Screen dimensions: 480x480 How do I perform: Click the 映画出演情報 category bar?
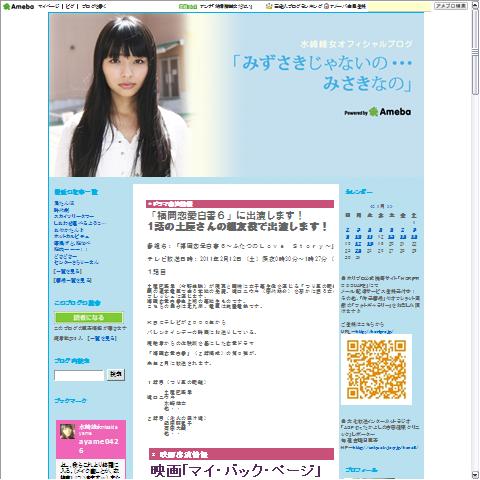click(x=241, y=454)
